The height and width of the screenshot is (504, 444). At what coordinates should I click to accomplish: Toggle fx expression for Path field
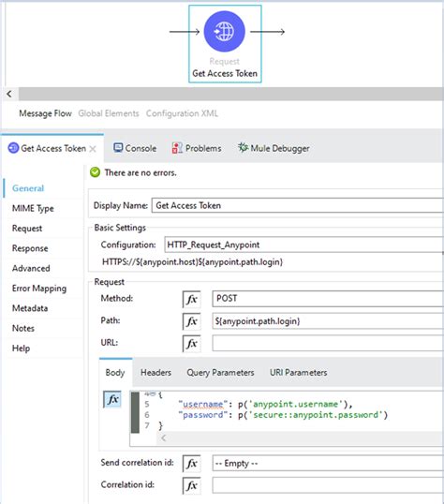tap(192, 321)
